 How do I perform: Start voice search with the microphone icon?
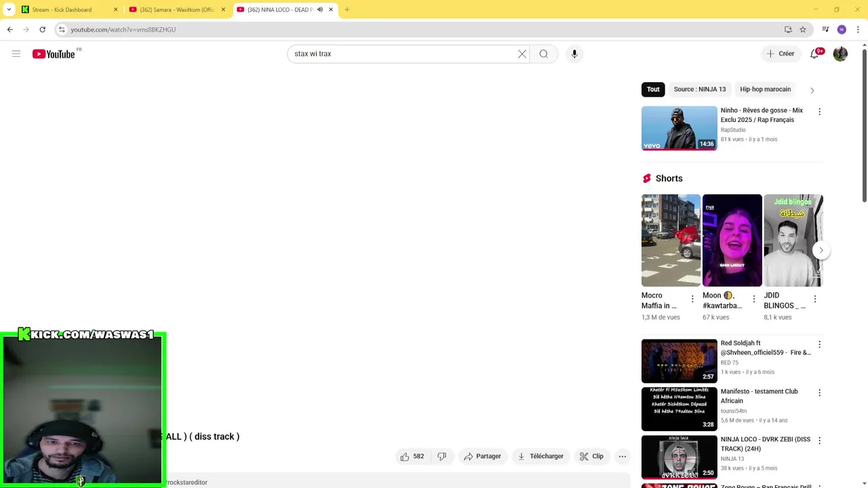pyautogui.click(x=574, y=54)
